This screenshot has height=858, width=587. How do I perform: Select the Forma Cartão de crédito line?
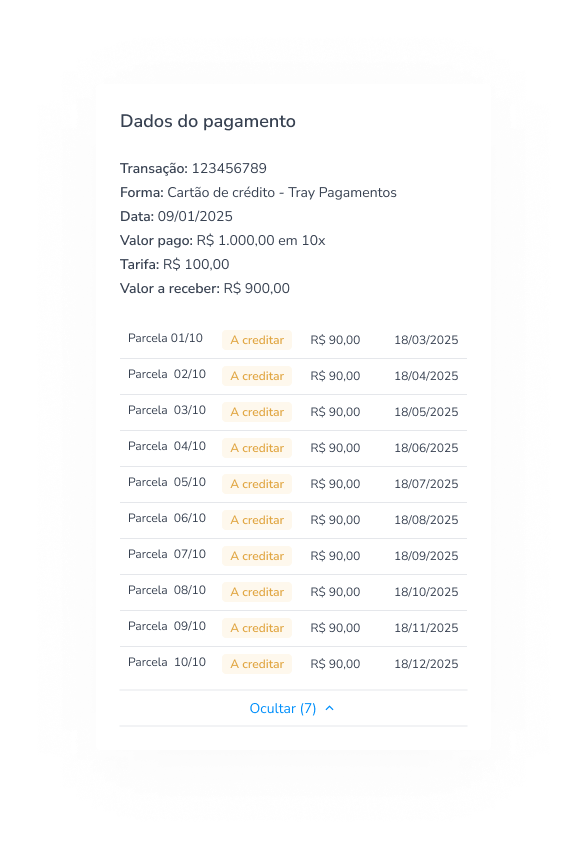coord(258,192)
